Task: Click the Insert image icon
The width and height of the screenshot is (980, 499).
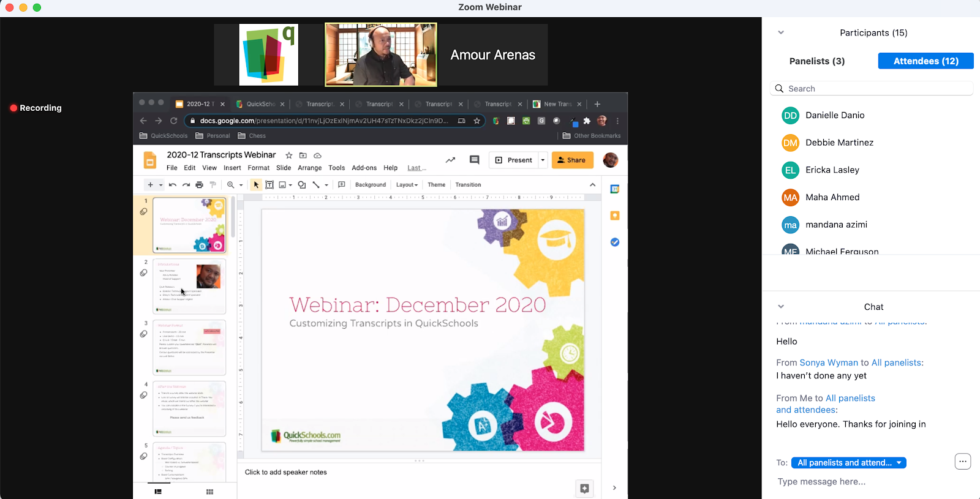Action: [282, 185]
